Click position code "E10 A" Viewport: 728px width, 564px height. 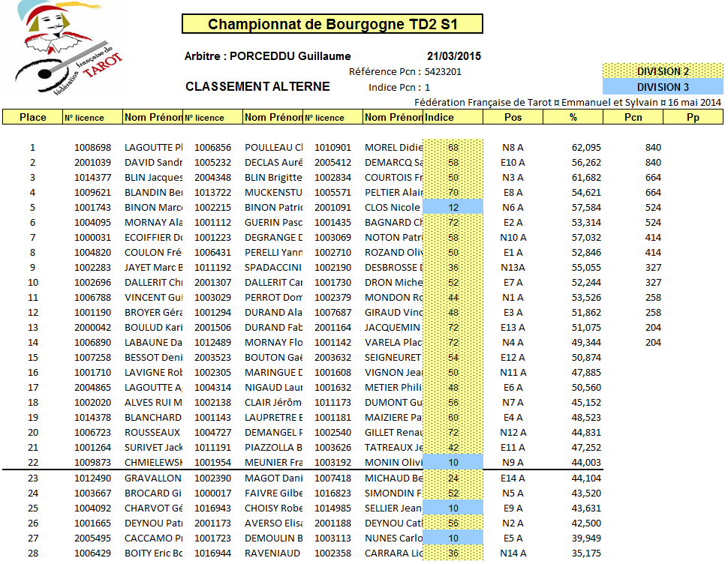coord(513,162)
